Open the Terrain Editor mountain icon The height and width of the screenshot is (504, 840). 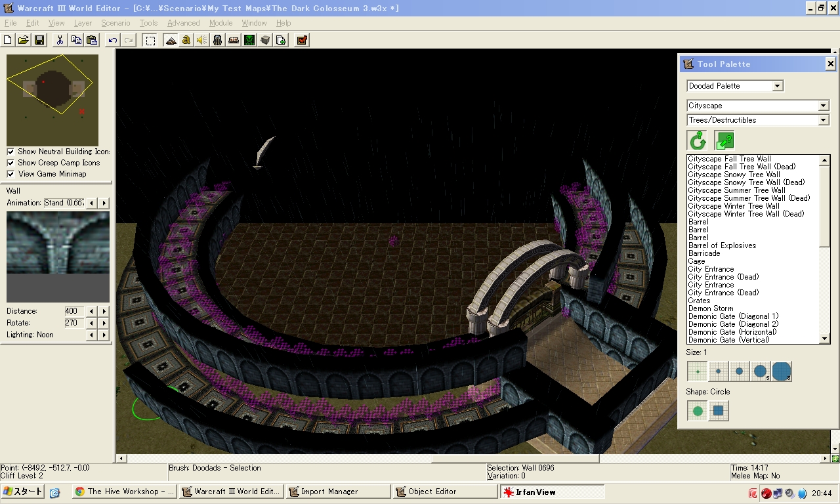click(171, 40)
